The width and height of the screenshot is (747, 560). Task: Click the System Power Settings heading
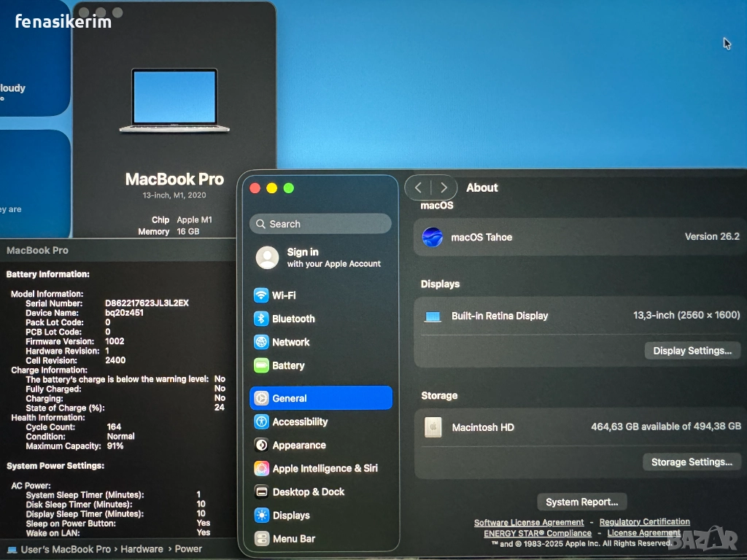[x=55, y=466]
